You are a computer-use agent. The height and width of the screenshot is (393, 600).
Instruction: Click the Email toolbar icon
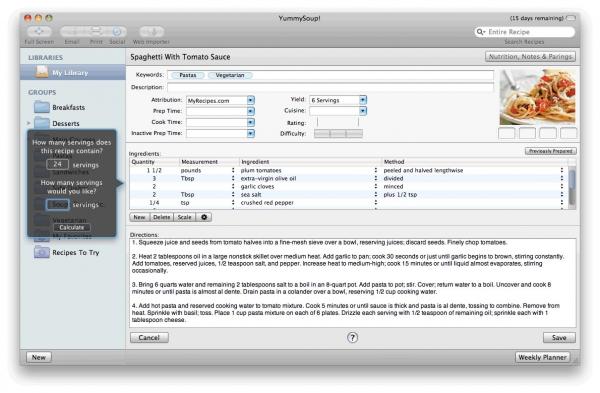tap(73, 31)
